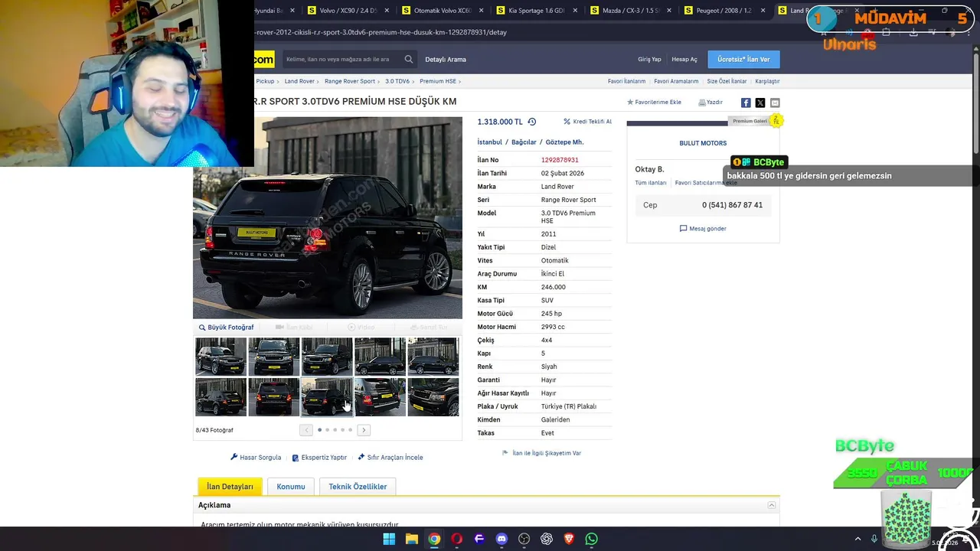Open Discord from taskbar
Screen dimensions: 980x551
(x=501, y=539)
